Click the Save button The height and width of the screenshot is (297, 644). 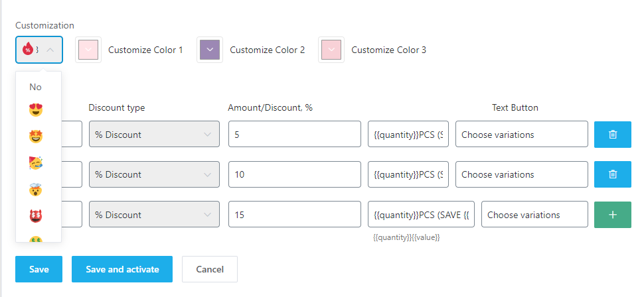[39, 269]
